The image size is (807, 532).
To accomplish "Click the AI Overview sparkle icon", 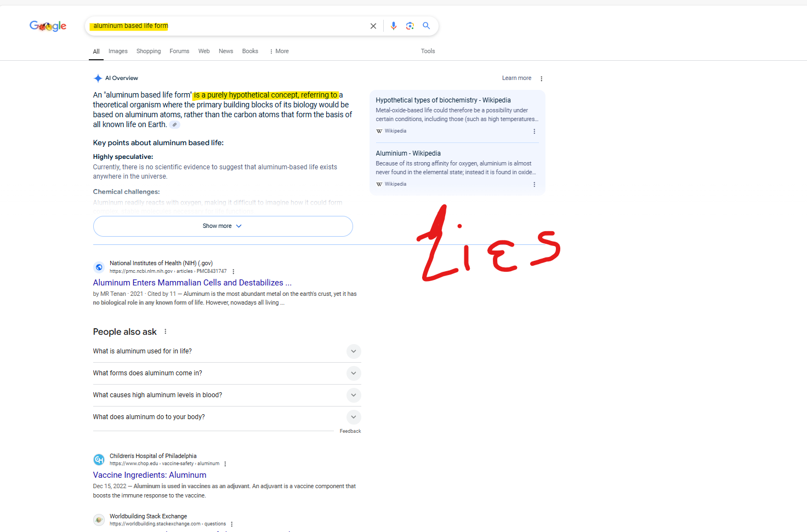I will [x=98, y=78].
